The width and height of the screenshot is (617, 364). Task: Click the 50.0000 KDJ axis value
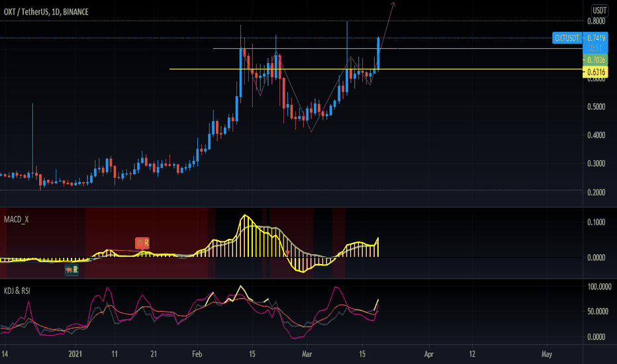click(x=598, y=311)
